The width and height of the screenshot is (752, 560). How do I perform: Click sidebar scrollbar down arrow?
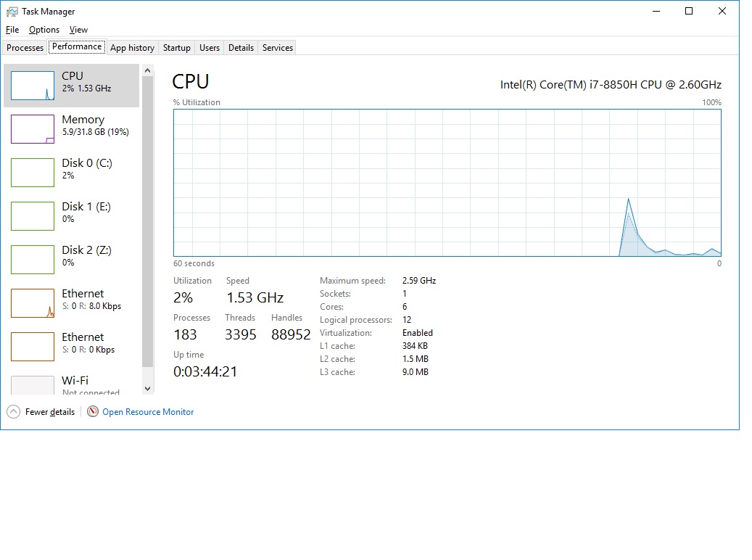(x=148, y=389)
